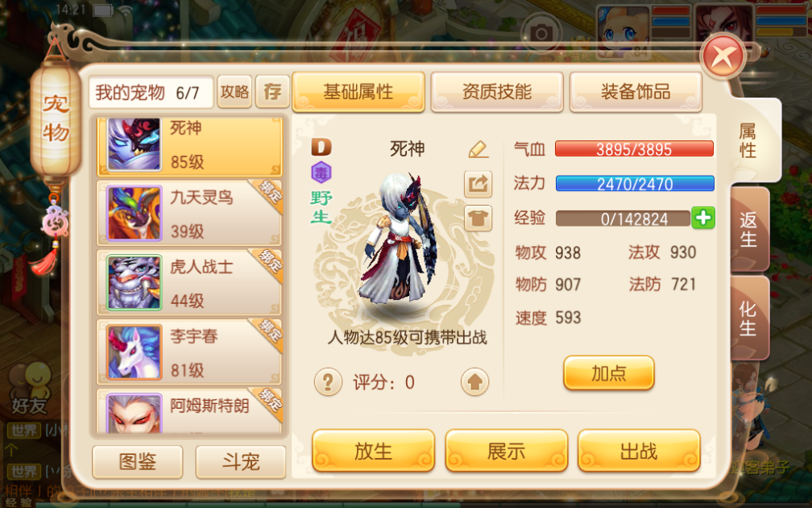The height and width of the screenshot is (508, 812).
Task: Open the shirt skin icon
Action: click(478, 219)
